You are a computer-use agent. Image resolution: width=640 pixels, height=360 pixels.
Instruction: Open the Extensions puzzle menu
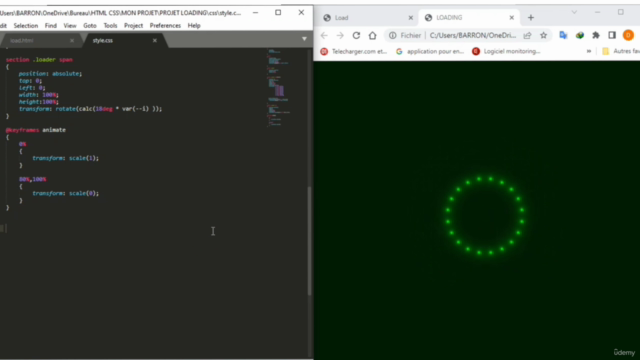[596, 36]
